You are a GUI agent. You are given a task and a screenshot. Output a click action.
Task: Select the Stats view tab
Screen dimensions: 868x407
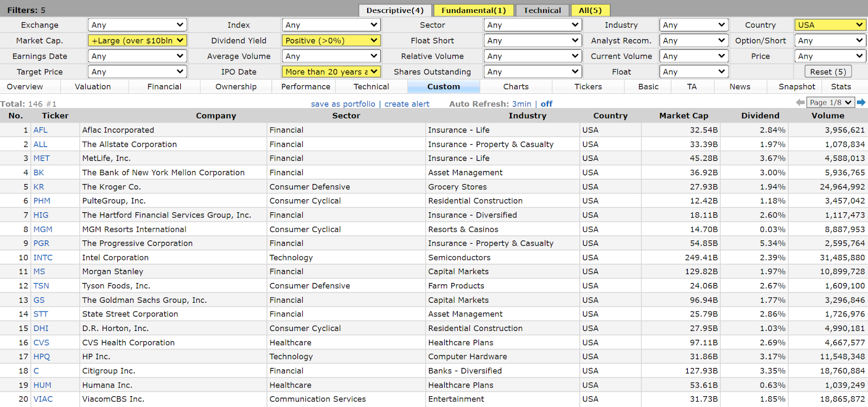coord(841,87)
